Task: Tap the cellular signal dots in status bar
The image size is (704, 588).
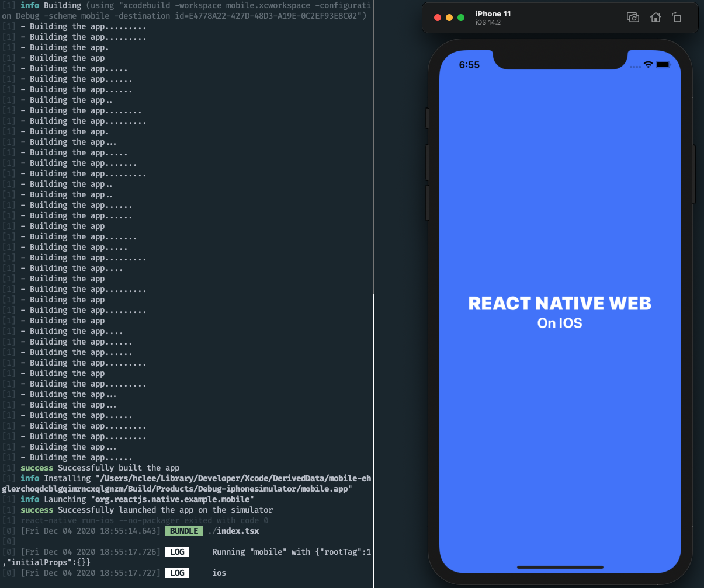Action: pos(635,66)
